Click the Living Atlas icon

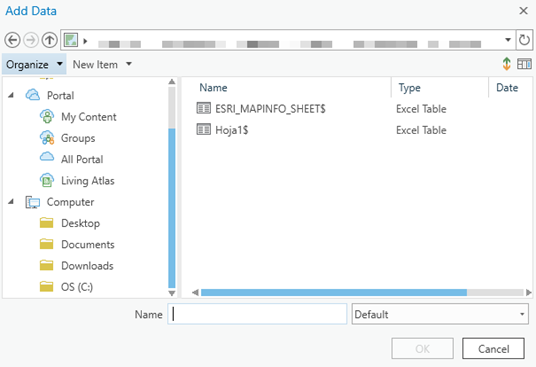[47, 180]
